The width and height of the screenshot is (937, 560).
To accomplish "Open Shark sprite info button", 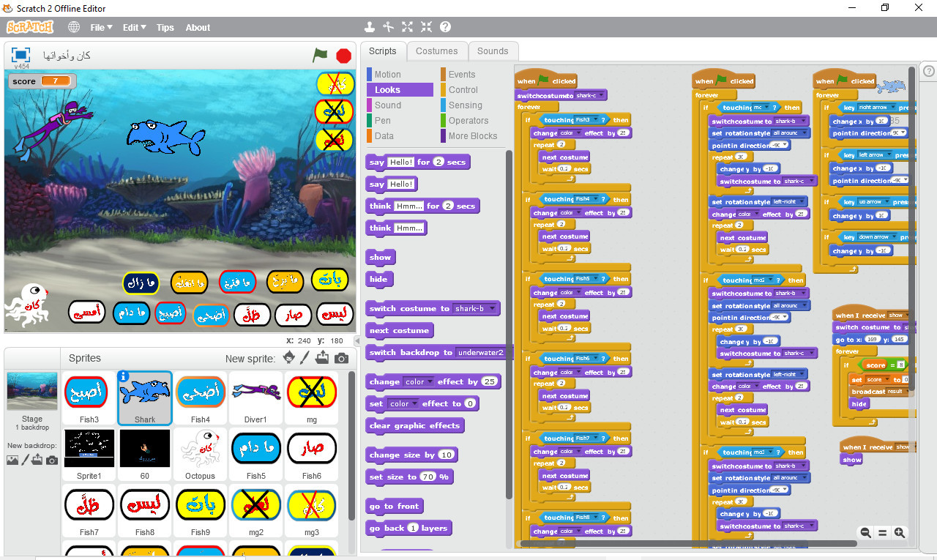I will click(123, 376).
